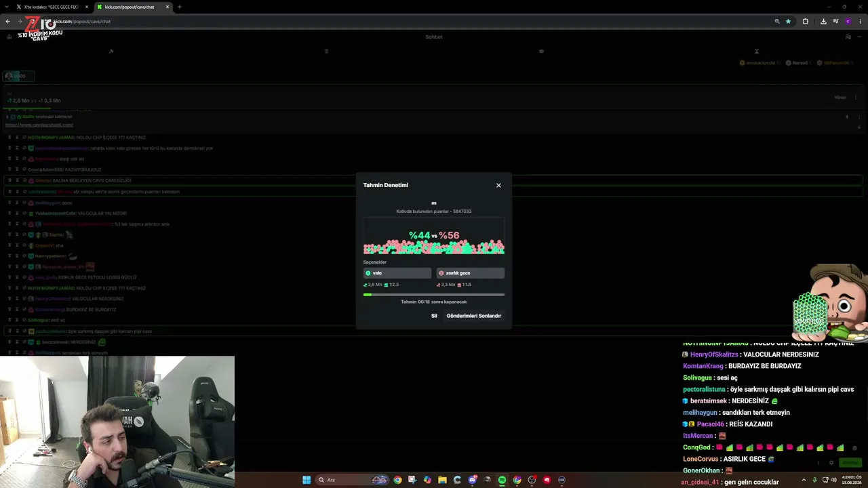Click the hourglass icon in chat toolbar
Image resolution: width=868 pixels, height=488 pixels.
[757, 51]
